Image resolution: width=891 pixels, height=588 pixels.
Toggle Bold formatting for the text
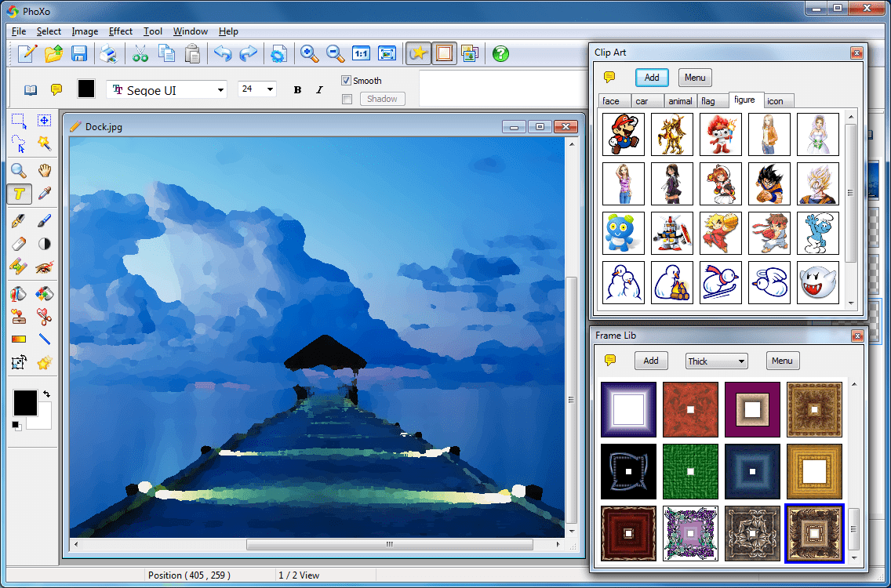click(297, 89)
